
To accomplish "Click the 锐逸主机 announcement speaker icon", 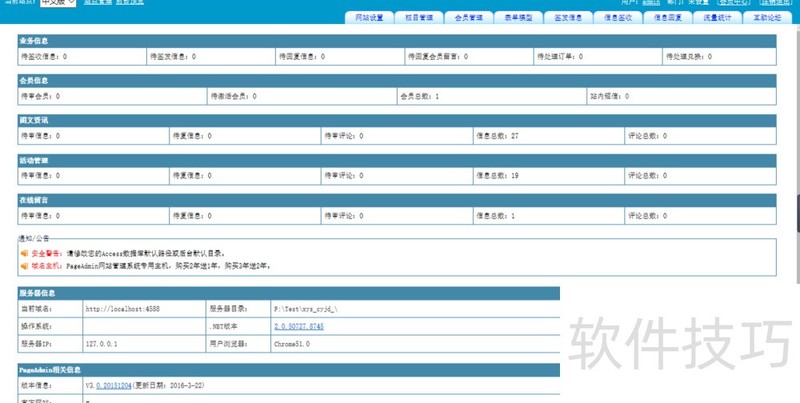I will [x=24, y=266].
